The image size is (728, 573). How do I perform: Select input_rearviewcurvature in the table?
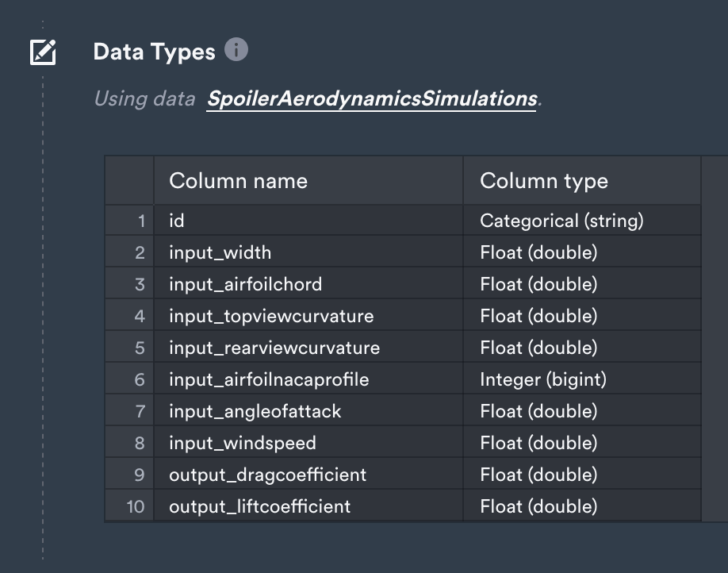tap(308, 348)
